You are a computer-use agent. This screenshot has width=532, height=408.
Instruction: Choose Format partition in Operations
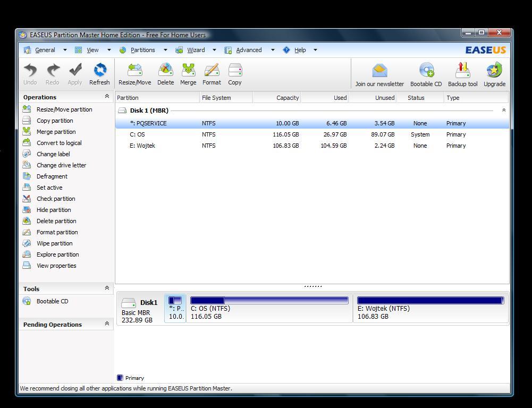pyautogui.click(x=50, y=233)
